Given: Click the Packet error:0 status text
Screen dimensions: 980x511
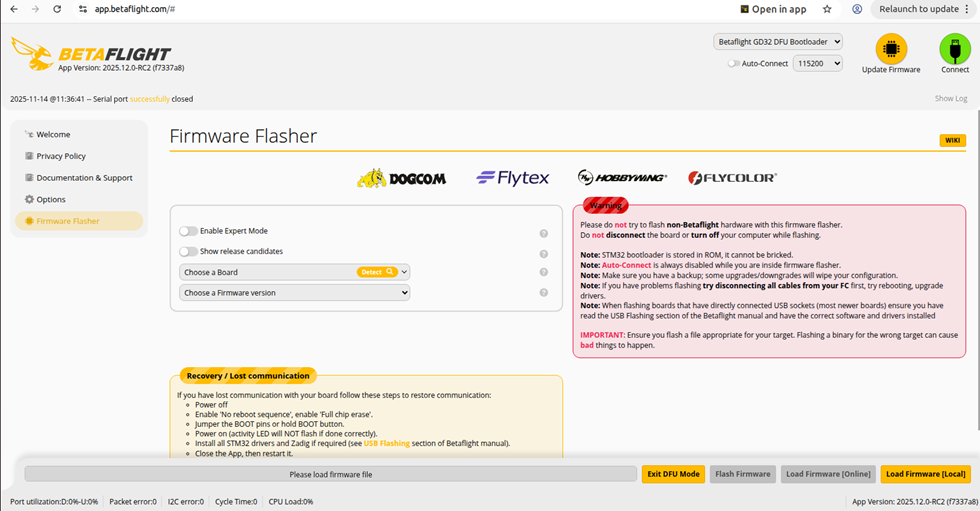Looking at the screenshot, I should click(x=132, y=502).
